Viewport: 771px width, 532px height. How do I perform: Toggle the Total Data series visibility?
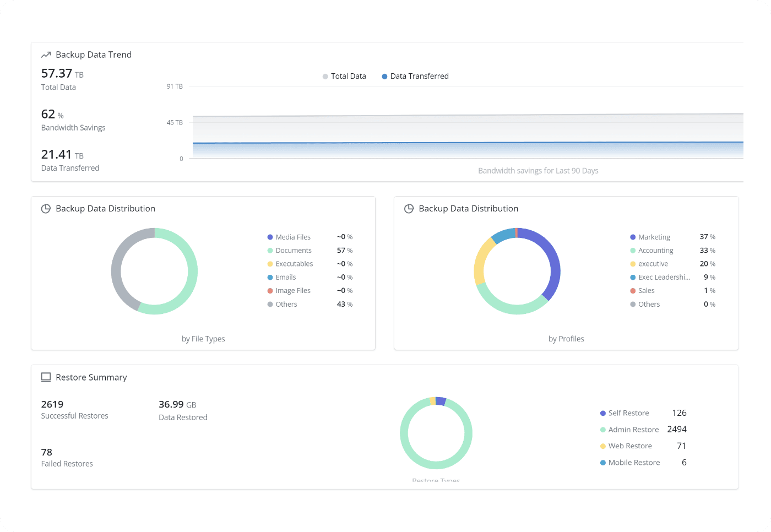(344, 76)
